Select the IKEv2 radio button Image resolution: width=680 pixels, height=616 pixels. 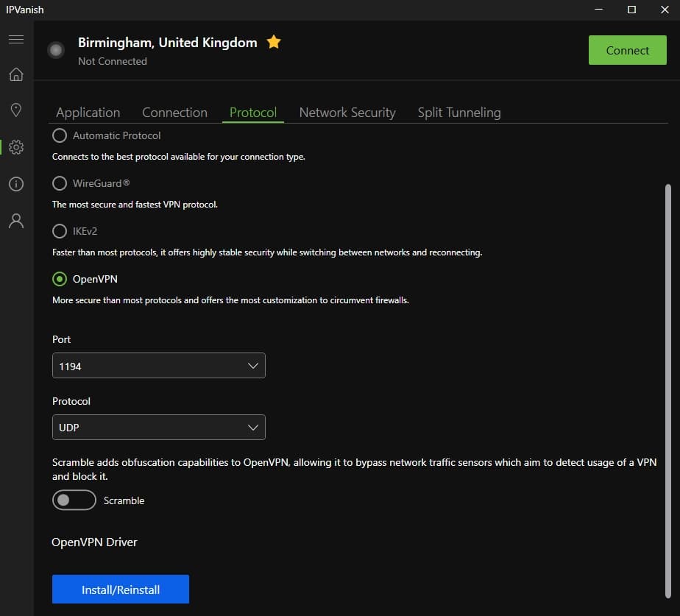tap(60, 231)
